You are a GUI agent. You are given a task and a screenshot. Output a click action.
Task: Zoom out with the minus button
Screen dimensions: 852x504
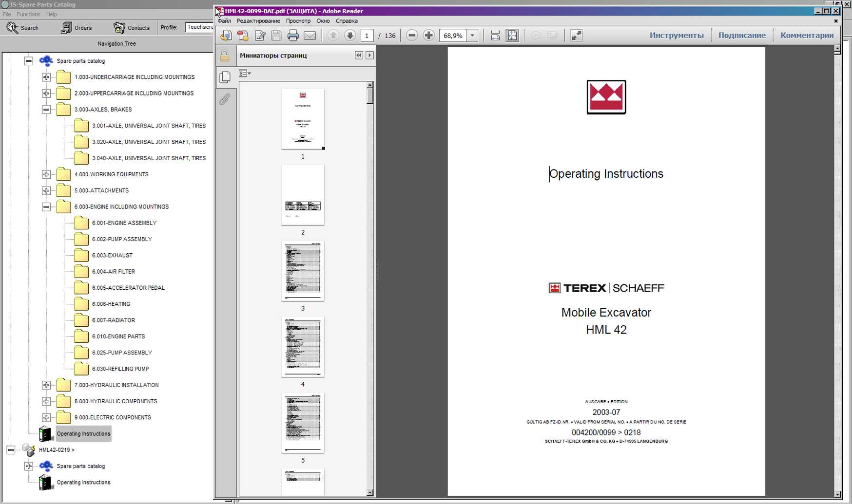(412, 36)
